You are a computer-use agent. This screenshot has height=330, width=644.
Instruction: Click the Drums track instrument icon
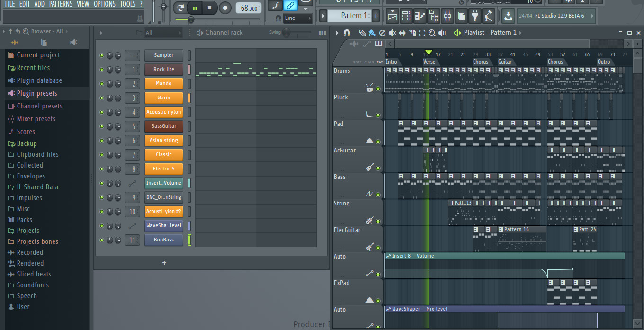click(369, 88)
